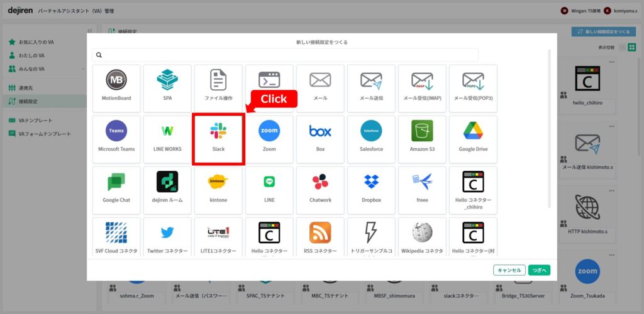Select the Slack connector tile
The width and height of the screenshot is (644, 314).
218,139
